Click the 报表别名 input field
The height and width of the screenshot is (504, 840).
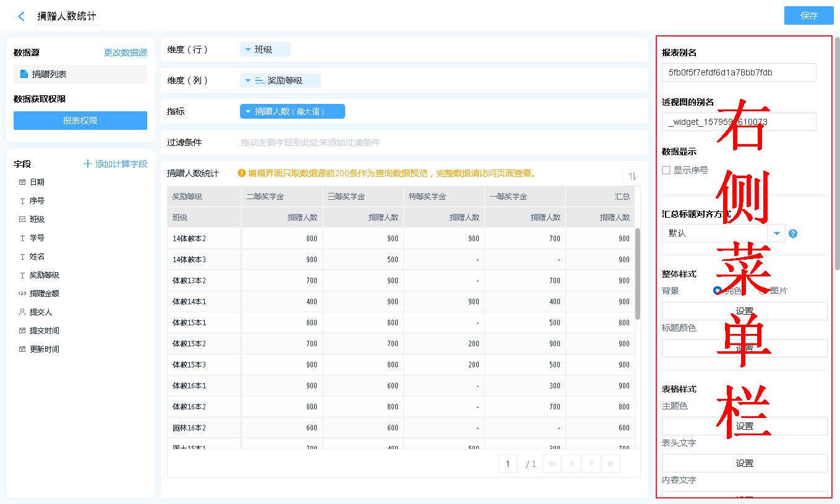click(739, 72)
